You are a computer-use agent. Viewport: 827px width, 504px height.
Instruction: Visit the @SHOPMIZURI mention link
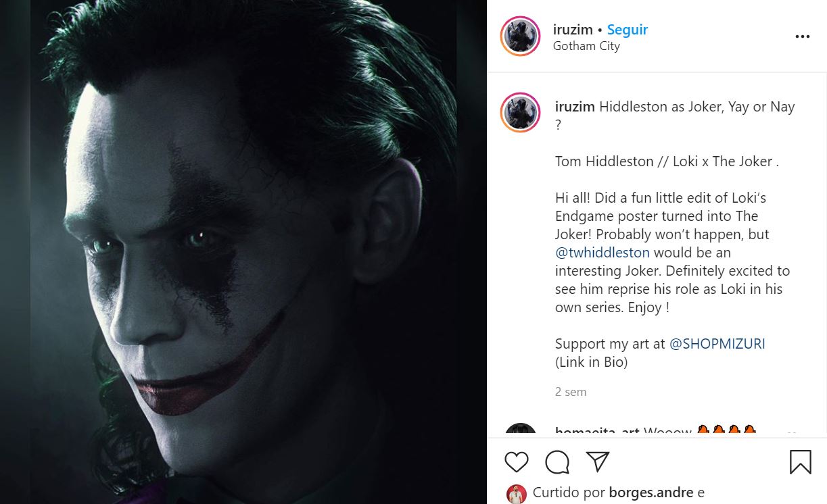[717, 344]
